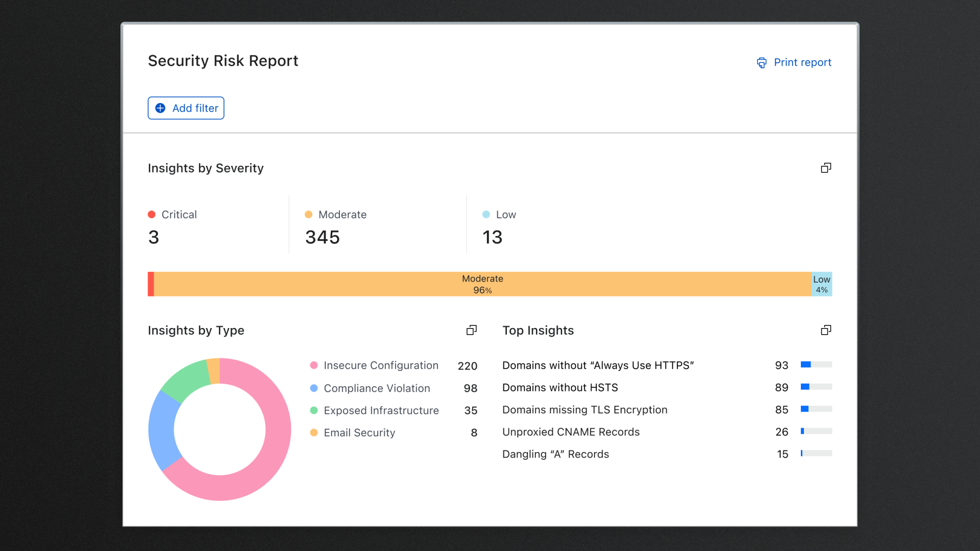Open Domains without "Always Use HTTPS" insight

(598, 365)
